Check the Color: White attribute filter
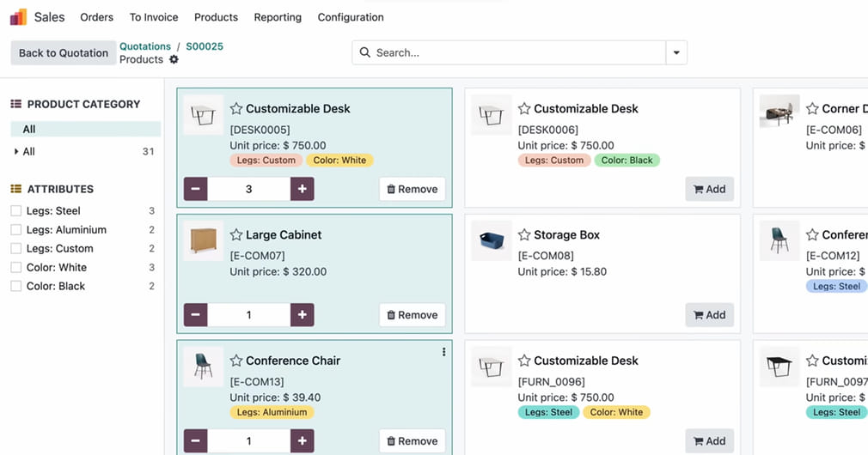 coord(15,268)
